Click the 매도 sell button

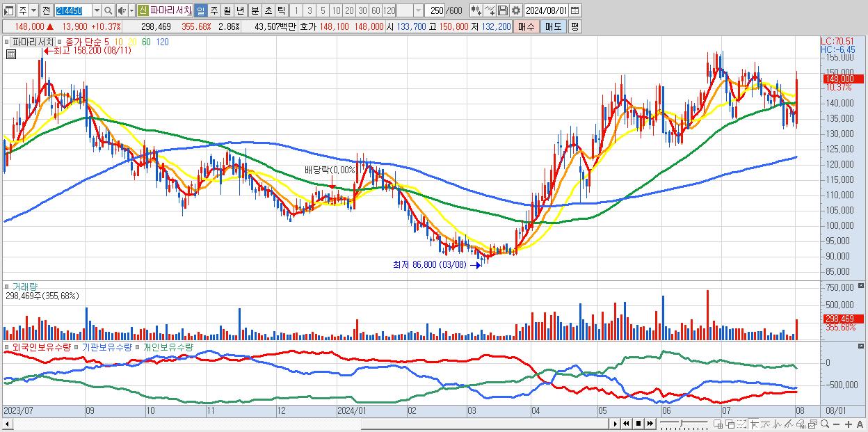tap(554, 26)
